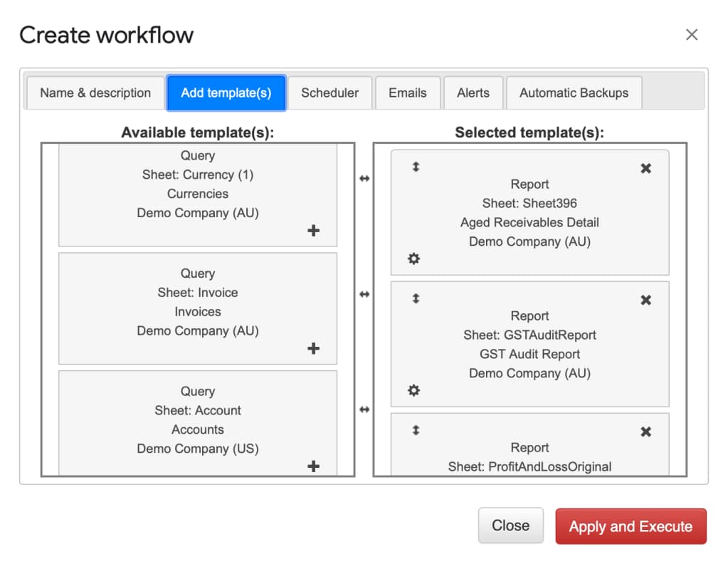Add the Accounts query for Demo Company (US)
Viewport: 728px width, 564px height.
pyautogui.click(x=313, y=466)
